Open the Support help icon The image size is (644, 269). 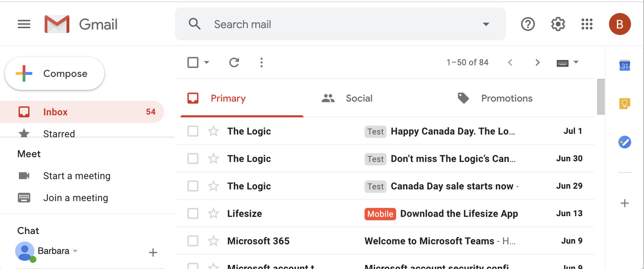pos(528,24)
